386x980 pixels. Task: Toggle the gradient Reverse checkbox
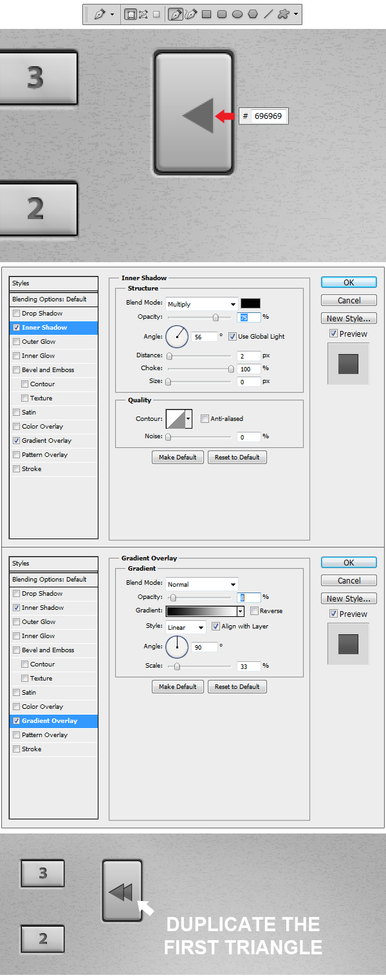click(x=254, y=611)
